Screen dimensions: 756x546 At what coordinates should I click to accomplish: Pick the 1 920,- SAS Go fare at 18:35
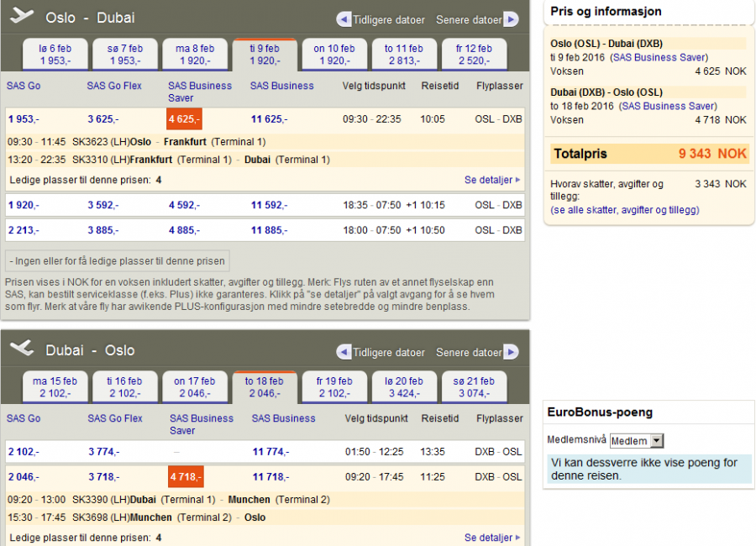pyautogui.click(x=24, y=205)
